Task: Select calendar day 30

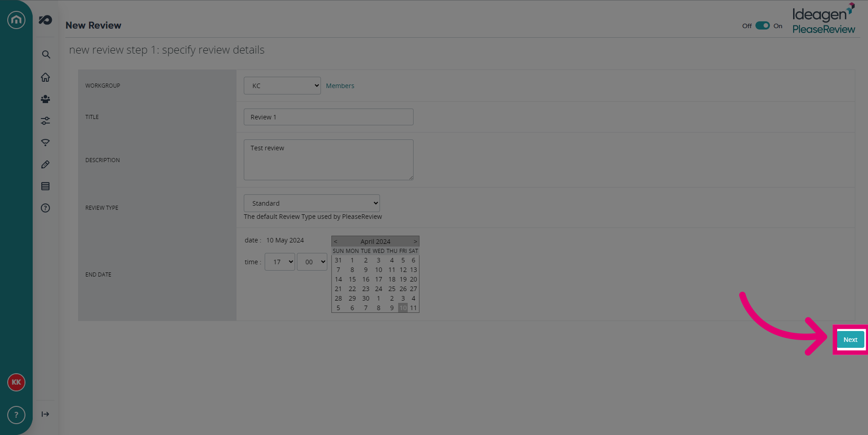Action: (366, 298)
